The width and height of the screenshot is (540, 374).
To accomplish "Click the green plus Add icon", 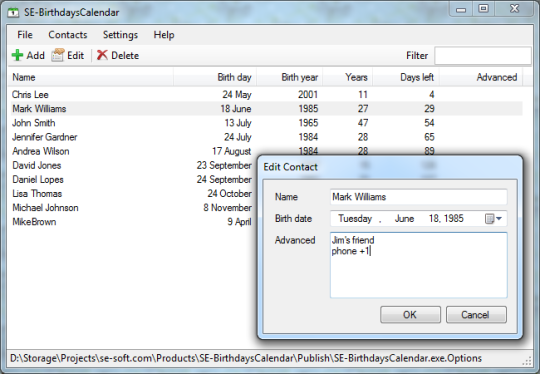I will click(17, 55).
